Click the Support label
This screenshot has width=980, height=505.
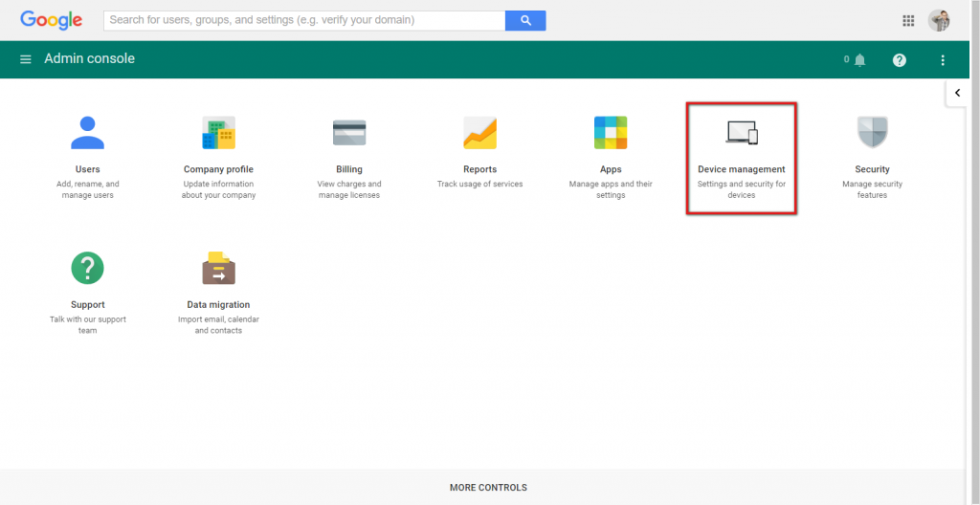pyautogui.click(x=87, y=305)
